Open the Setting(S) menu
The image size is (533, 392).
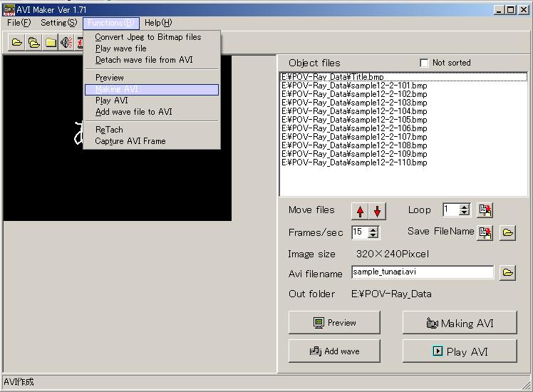[x=59, y=23]
